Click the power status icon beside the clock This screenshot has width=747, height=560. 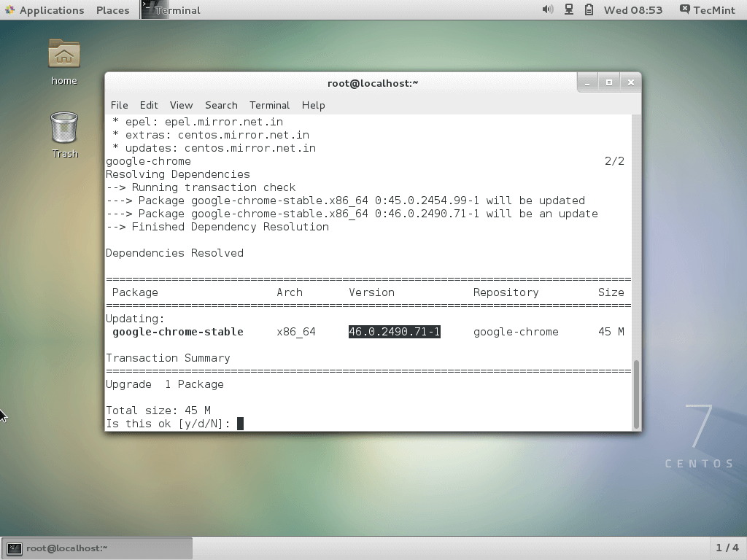click(588, 9)
